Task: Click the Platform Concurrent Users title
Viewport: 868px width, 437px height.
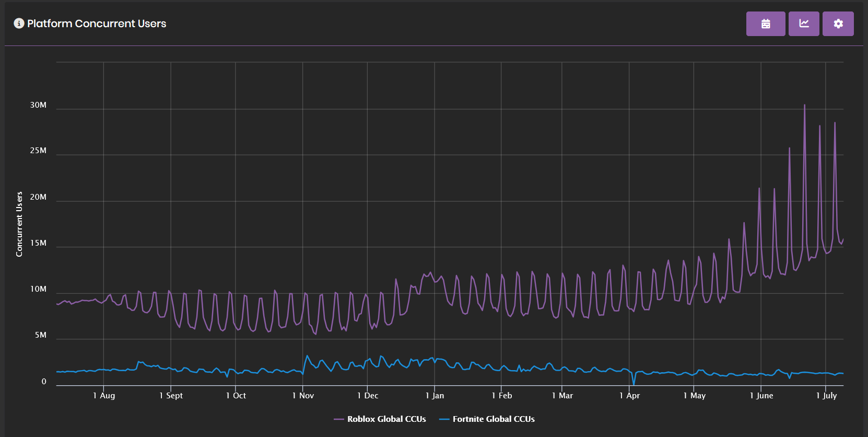Action: click(x=97, y=24)
